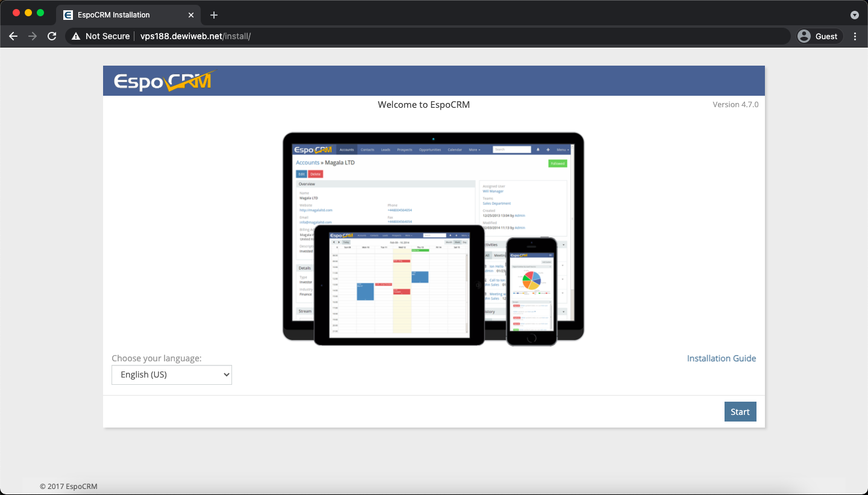Screen dimensions: 868x495
Task: Click the browser forward arrow
Action: 33,36
